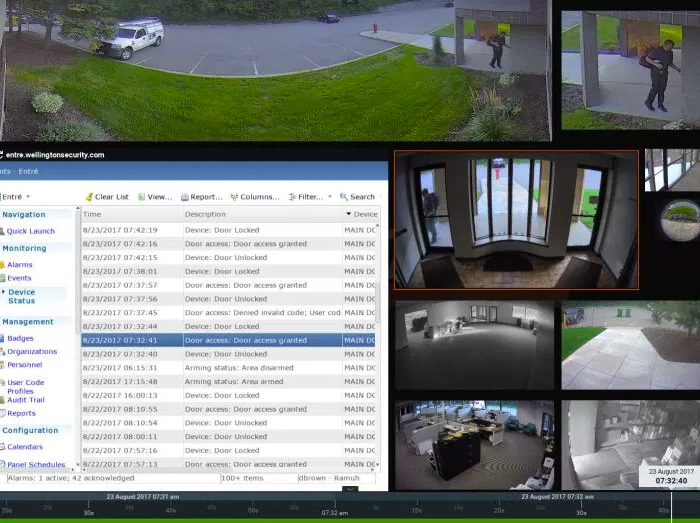This screenshot has width=700, height=523.
Task: Select Device Status in Monitoring
Action: tap(21, 296)
